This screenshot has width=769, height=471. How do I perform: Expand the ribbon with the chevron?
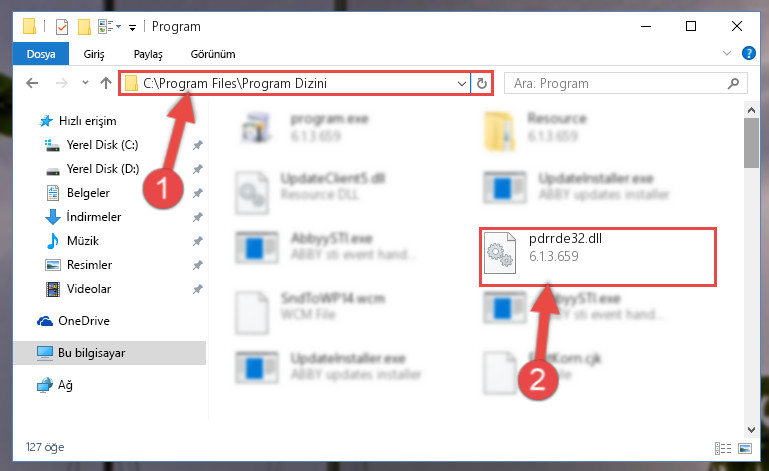point(727,53)
